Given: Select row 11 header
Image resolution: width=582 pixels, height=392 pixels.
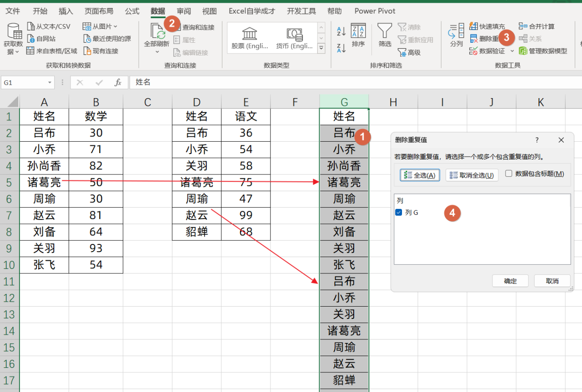Looking at the screenshot, I should [10, 282].
